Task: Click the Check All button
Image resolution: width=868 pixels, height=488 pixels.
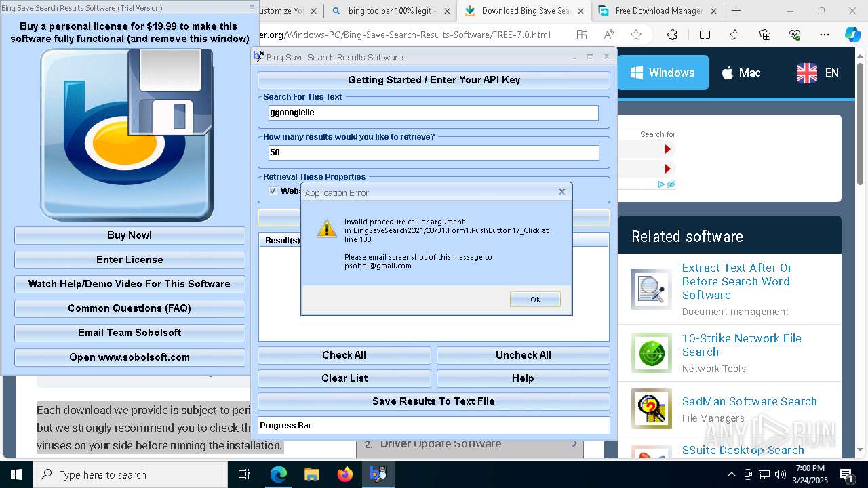Action: click(344, 355)
